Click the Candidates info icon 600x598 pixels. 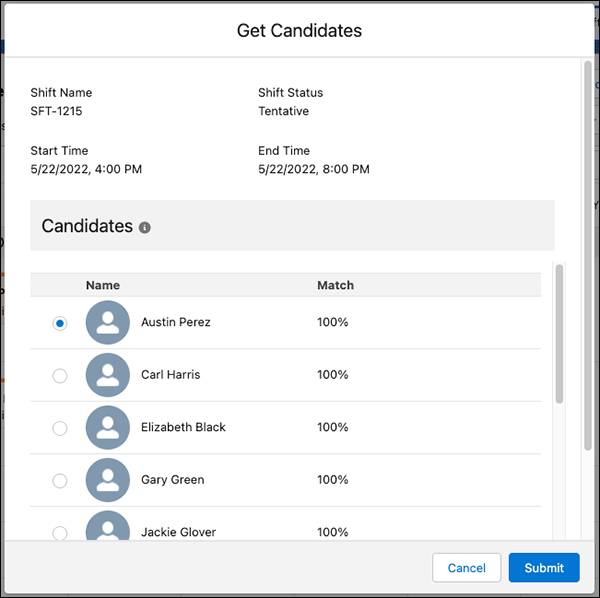145,227
